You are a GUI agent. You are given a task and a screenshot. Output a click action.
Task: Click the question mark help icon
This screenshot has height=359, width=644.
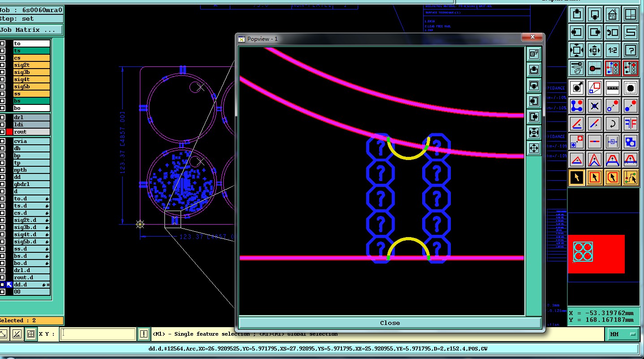(x=631, y=50)
